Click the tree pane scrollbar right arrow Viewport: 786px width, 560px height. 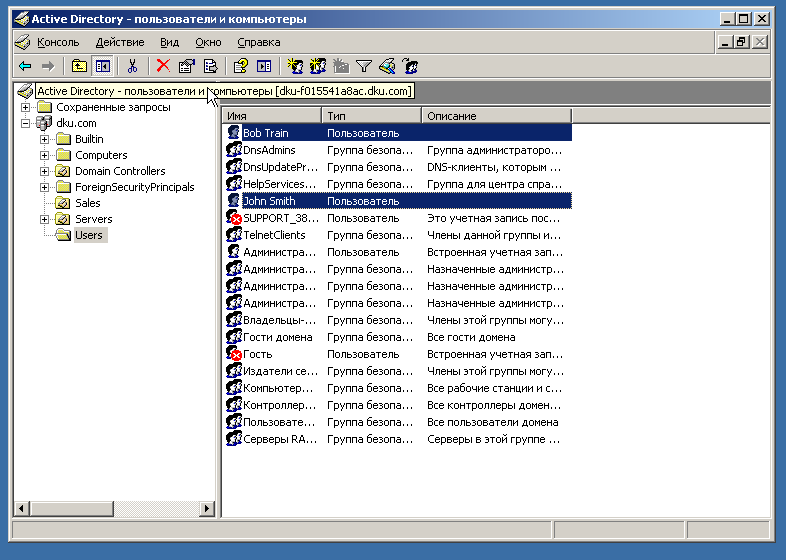coord(207,508)
